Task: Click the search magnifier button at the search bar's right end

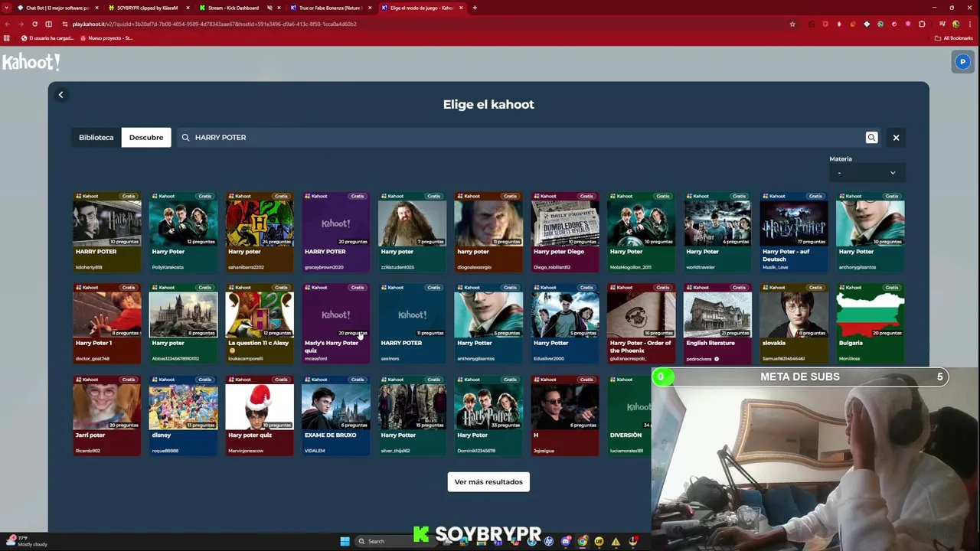Action: point(871,138)
